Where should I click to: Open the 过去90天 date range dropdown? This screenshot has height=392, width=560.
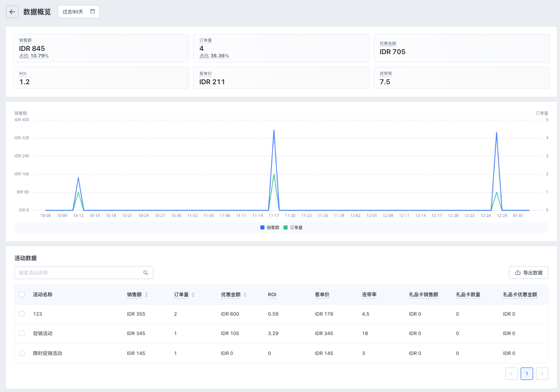73,12
